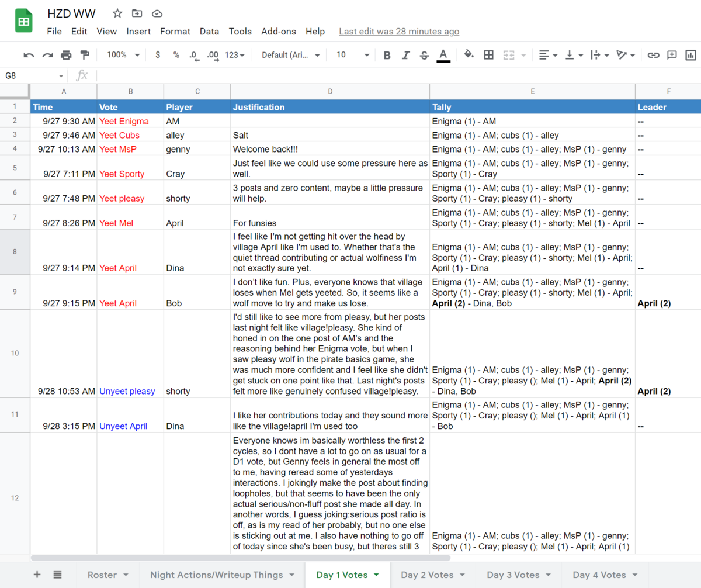This screenshot has height=588, width=701.
Task: Open the Format menu
Action: (x=175, y=32)
